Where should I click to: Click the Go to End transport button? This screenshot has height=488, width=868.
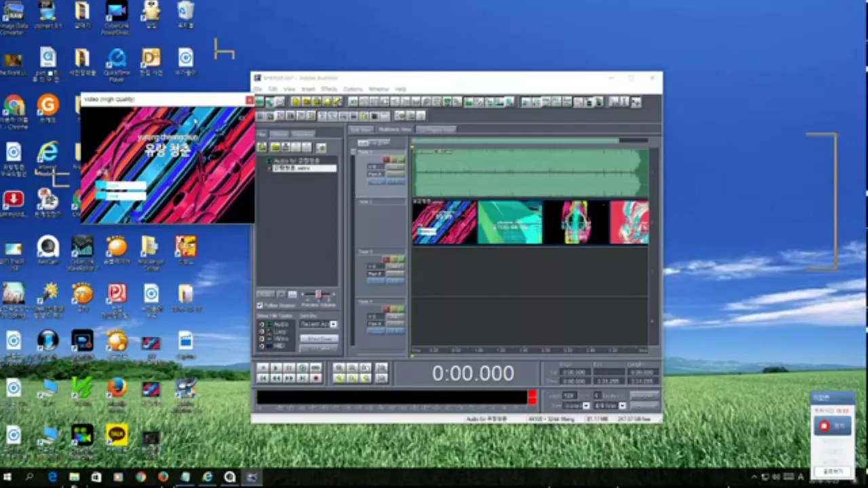(x=302, y=378)
